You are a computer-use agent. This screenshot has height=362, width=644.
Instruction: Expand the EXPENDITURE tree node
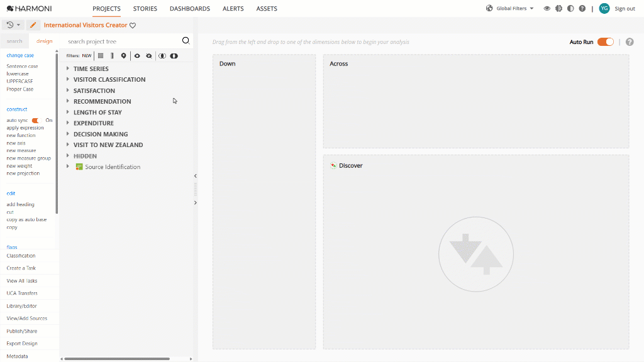tap(68, 123)
